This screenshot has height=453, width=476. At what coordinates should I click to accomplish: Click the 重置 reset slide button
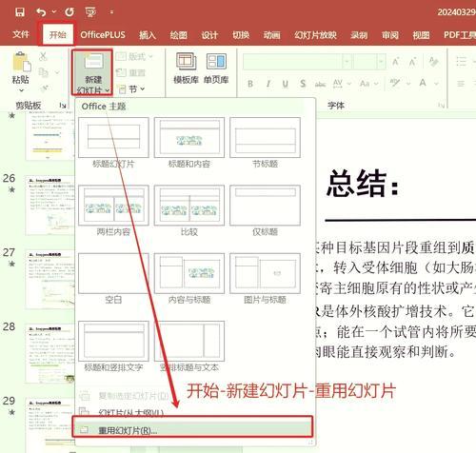(130, 73)
